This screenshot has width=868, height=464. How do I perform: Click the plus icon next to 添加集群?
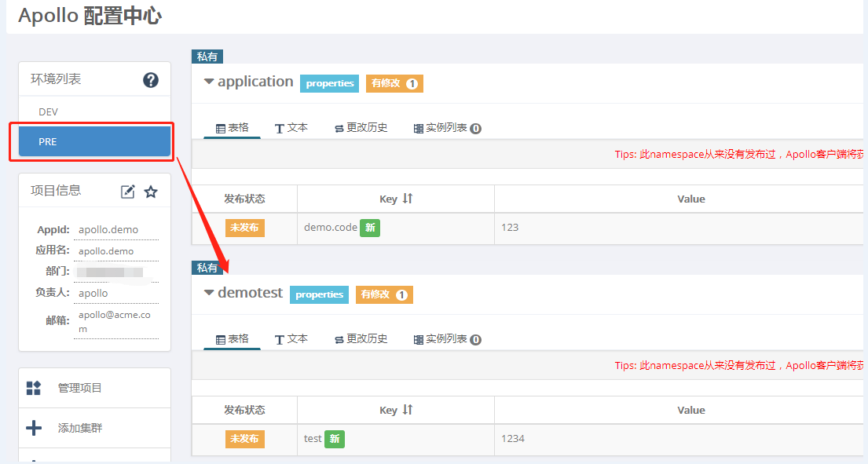click(33, 427)
